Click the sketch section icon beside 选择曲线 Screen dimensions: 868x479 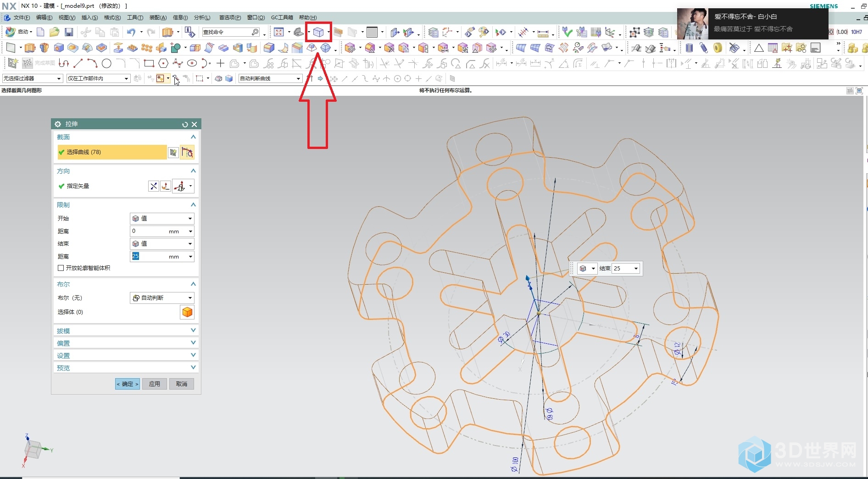click(173, 152)
